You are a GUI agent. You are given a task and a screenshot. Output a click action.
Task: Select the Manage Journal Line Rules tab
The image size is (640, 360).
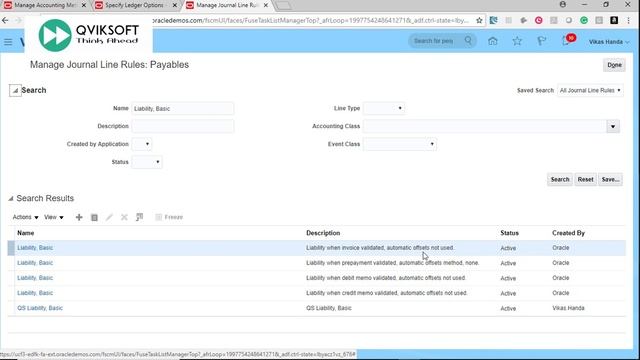point(227,5)
